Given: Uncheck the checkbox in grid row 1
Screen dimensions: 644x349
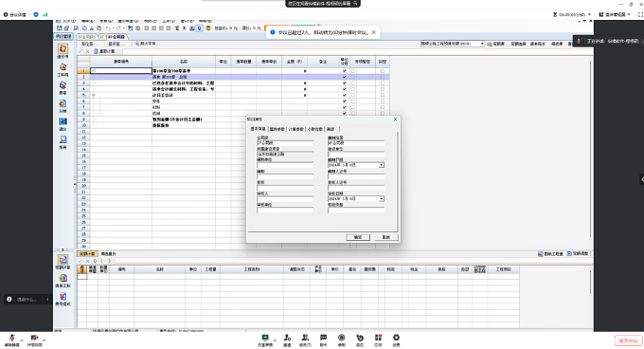Looking at the screenshot, I should [x=344, y=71].
